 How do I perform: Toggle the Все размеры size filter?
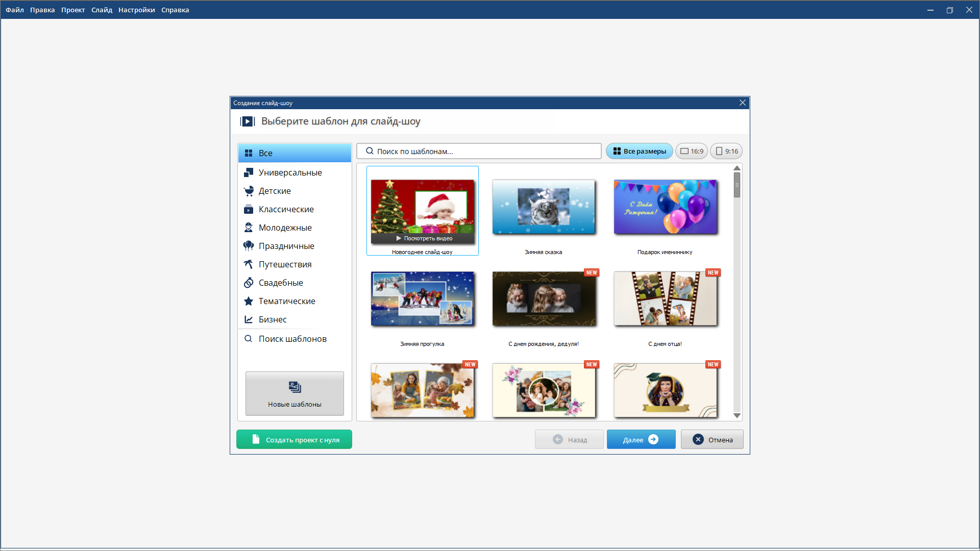639,151
